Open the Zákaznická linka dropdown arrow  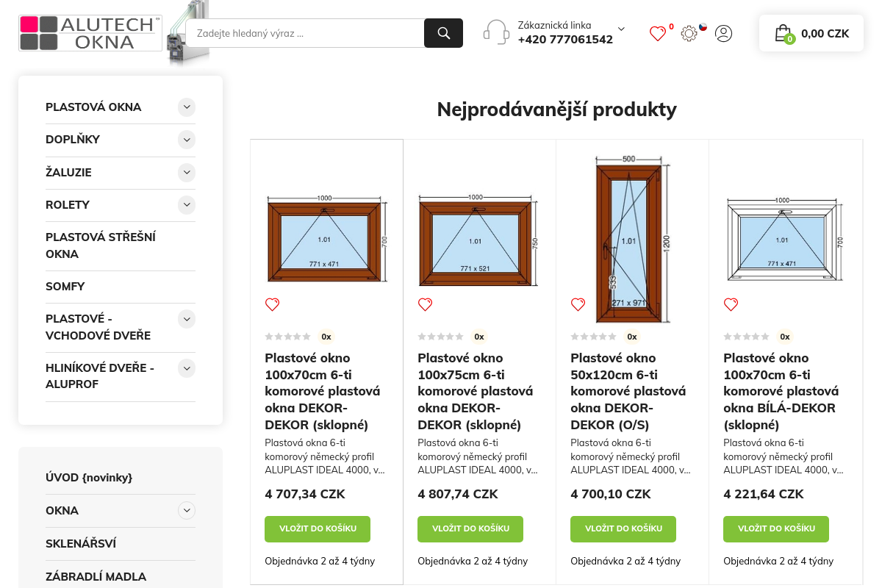(x=621, y=29)
